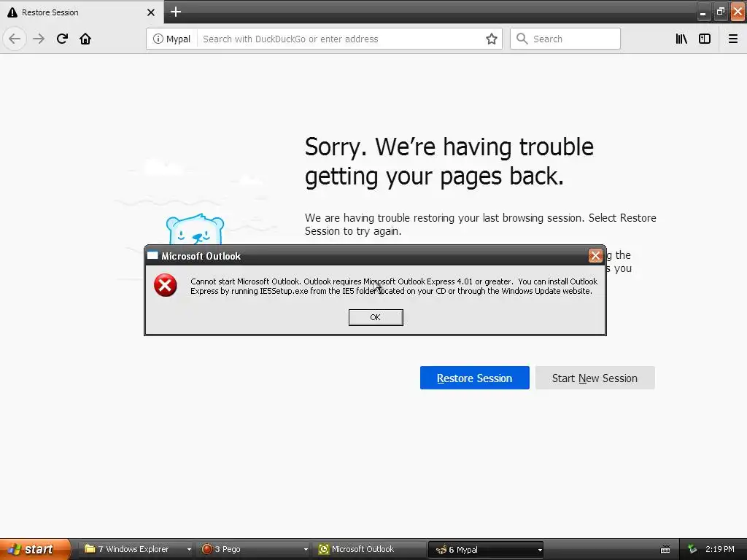Click the network tray icon beside the clock

(692, 550)
